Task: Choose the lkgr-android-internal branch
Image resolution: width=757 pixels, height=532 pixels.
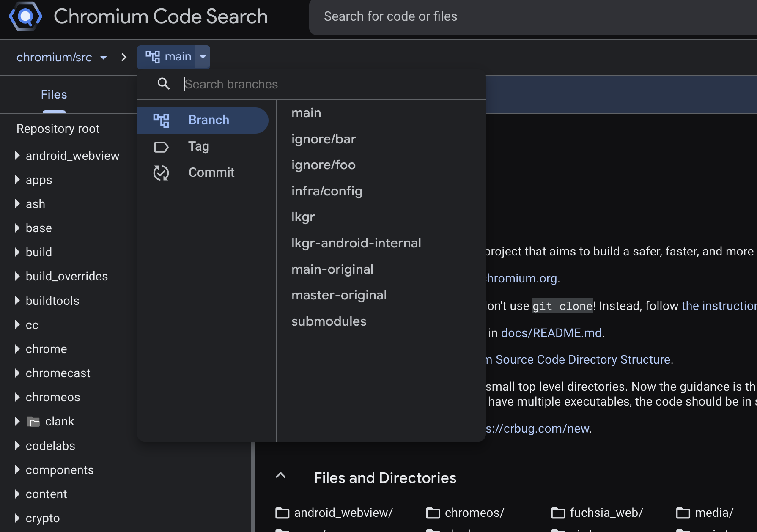Action: [x=356, y=243]
